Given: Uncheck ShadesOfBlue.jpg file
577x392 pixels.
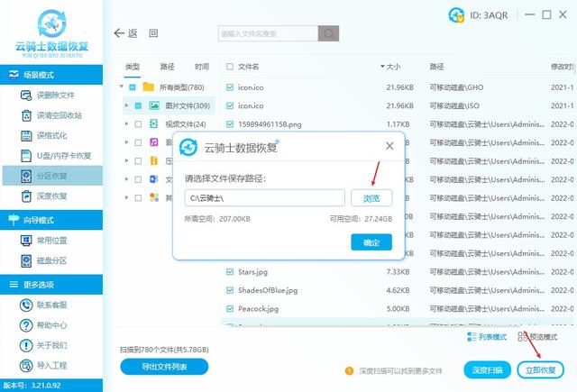Looking at the screenshot, I should [230, 290].
